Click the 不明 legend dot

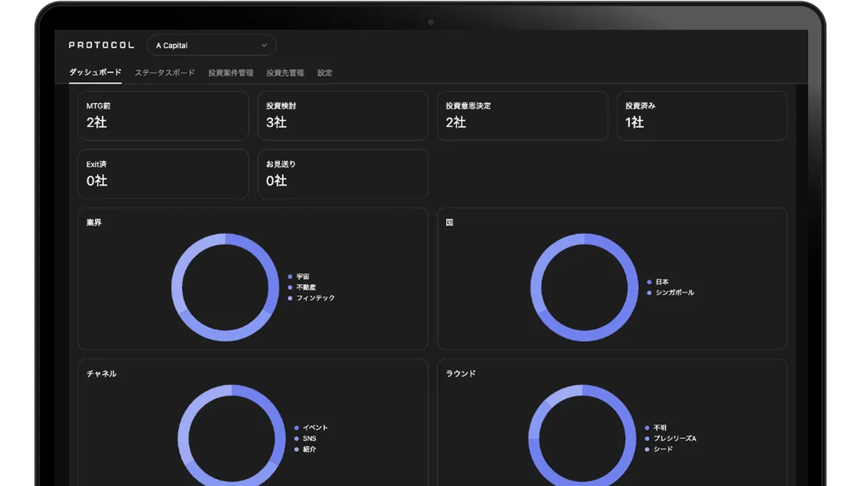(647, 428)
